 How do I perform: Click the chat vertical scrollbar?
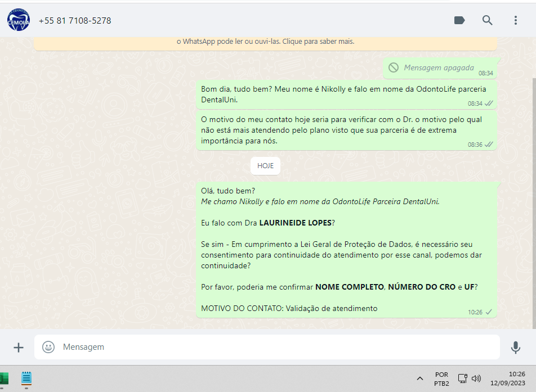(534, 203)
